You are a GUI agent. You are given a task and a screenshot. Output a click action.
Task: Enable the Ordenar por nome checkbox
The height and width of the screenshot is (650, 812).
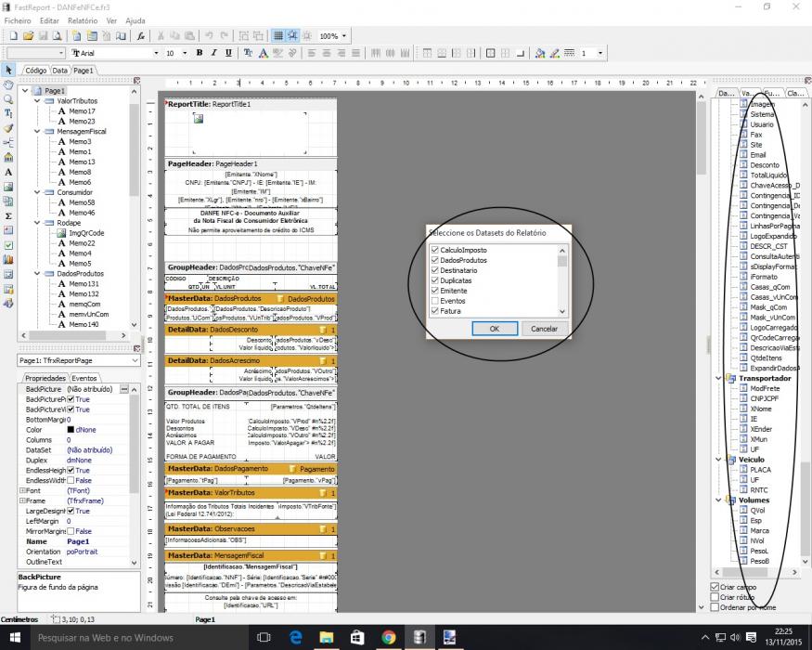715,607
